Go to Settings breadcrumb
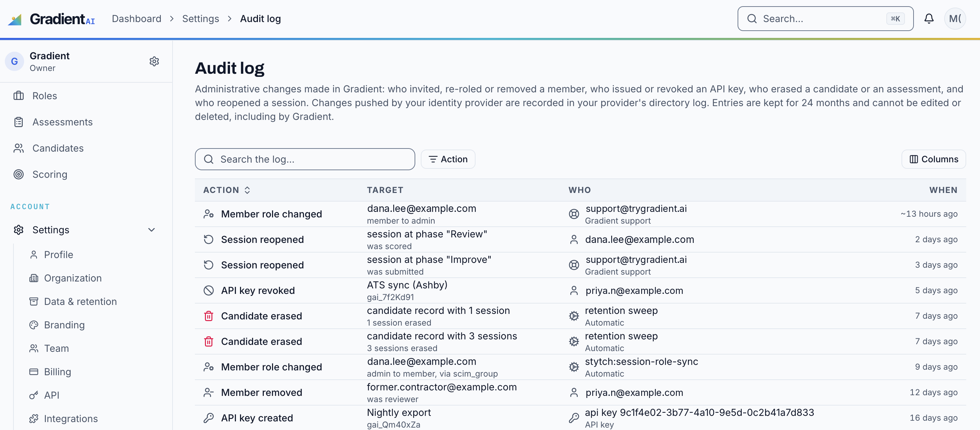The width and height of the screenshot is (980, 430). tap(200, 19)
